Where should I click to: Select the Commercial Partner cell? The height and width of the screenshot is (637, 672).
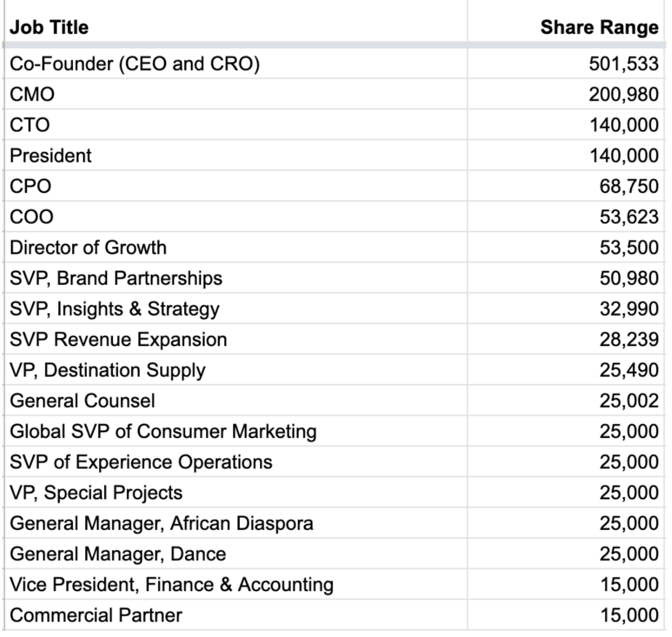(x=96, y=616)
